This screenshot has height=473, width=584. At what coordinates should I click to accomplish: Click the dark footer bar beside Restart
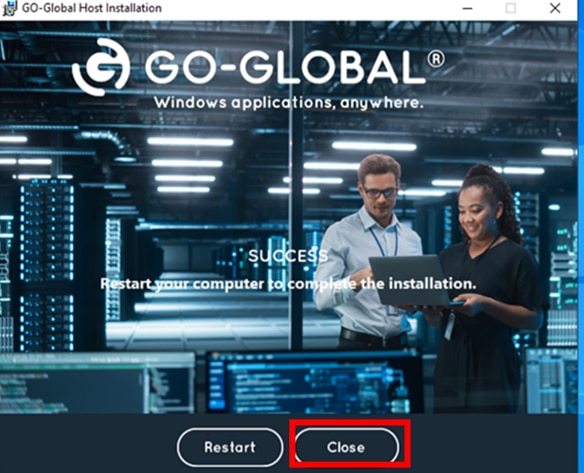88,445
